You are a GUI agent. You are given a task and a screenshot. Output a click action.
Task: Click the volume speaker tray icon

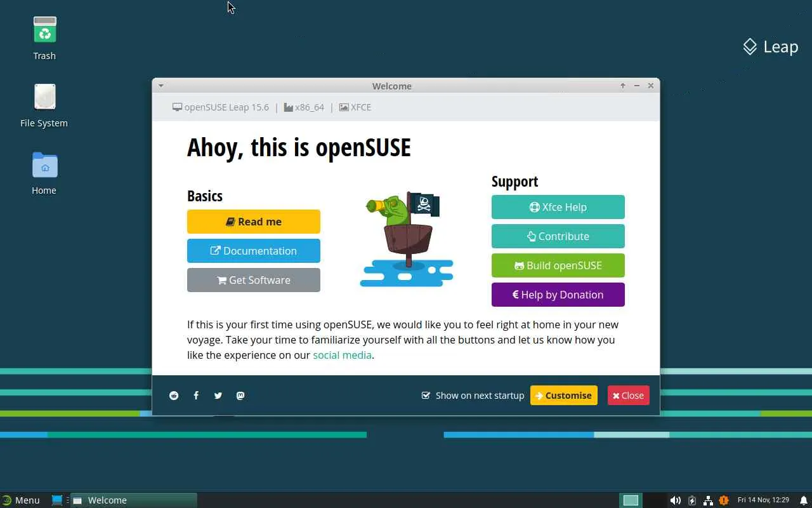point(676,500)
